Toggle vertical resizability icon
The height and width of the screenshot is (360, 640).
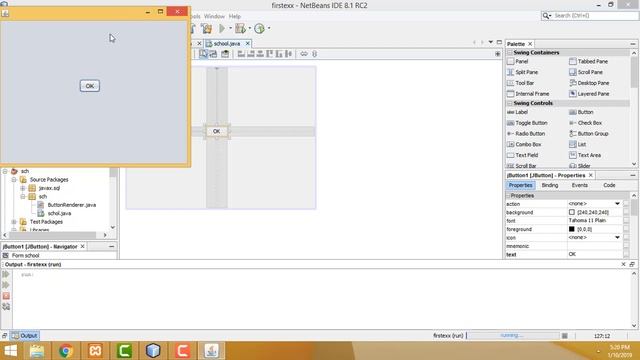pyautogui.click(x=314, y=54)
